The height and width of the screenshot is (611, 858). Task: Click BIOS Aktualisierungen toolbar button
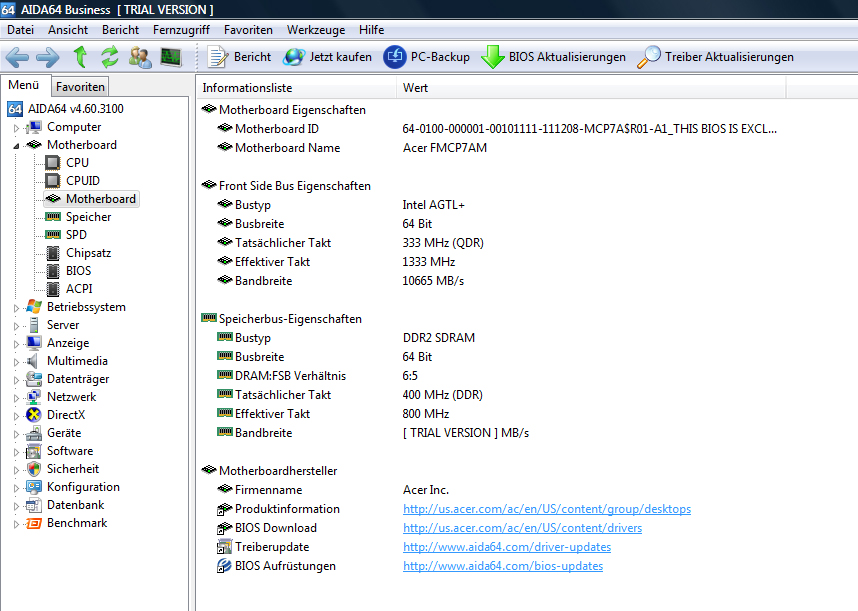(553, 57)
